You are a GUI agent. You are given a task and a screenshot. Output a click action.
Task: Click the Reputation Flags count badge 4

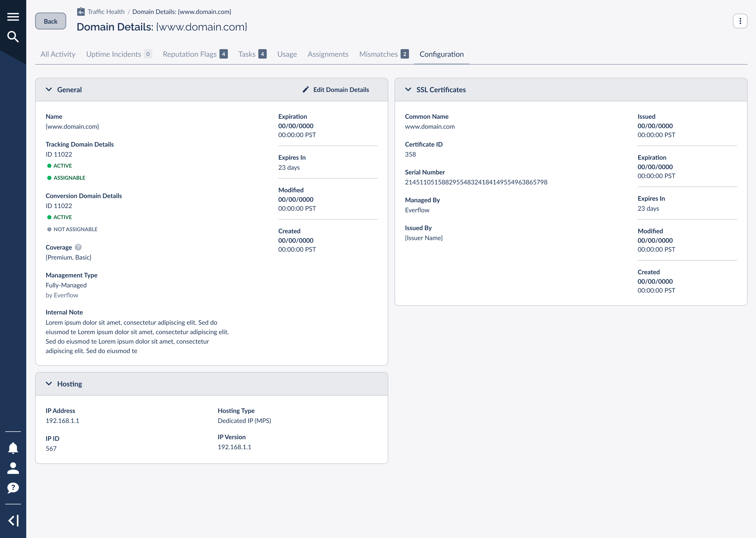(224, 54)
